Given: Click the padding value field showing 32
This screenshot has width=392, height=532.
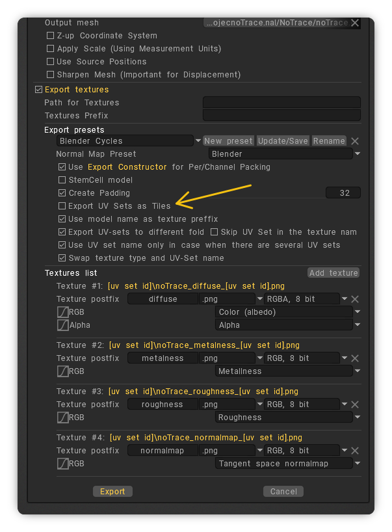Looking at the screenshot, I should 343,193.
